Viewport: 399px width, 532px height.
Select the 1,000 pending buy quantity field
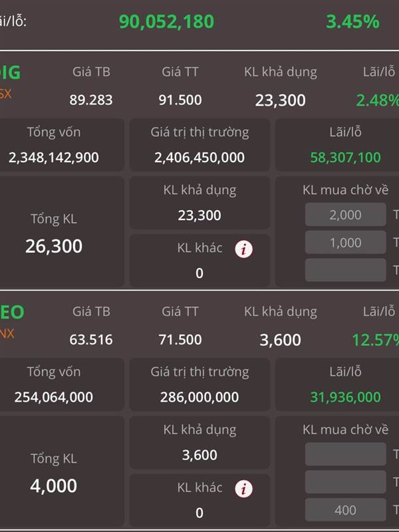345,243
